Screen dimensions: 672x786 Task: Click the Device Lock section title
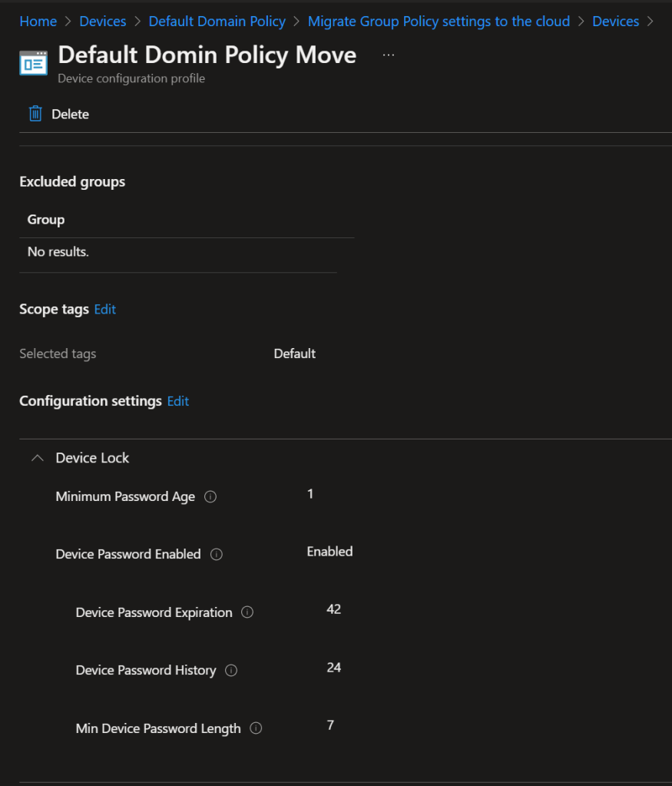coord(92,458)
